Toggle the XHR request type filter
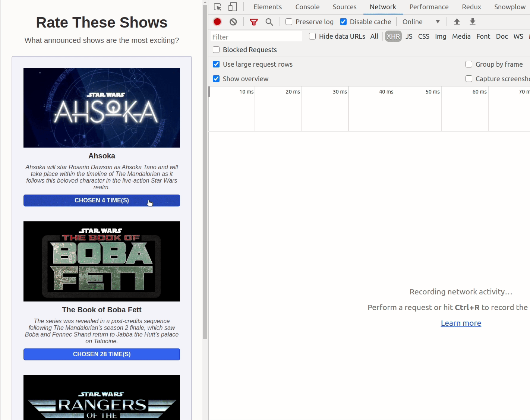This screenshot has width=530, height=420. [393, 37]
